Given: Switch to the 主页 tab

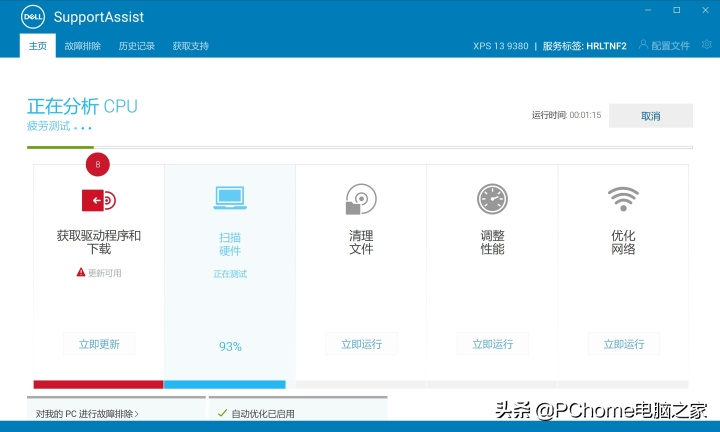Looking at the screenshot, I should [38, 46].
